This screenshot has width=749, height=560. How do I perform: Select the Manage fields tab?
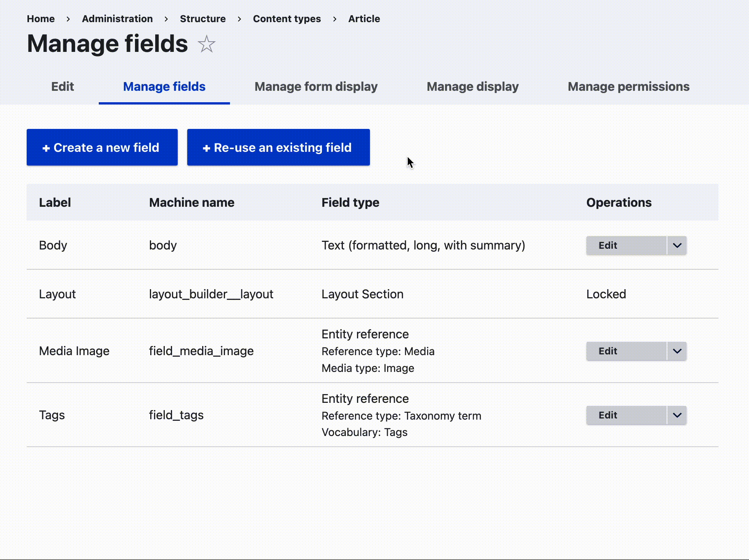(x=164, y=87)
